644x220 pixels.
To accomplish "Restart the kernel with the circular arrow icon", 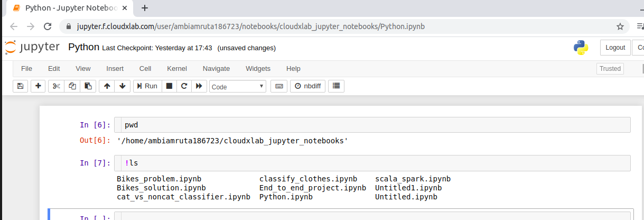I will (x=184, y=86).
